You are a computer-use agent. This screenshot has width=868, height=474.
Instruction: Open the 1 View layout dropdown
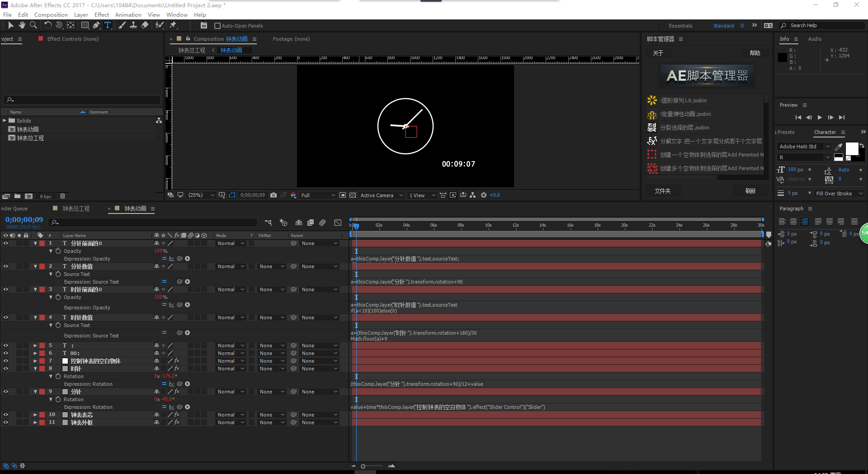[x=422, y=195]
